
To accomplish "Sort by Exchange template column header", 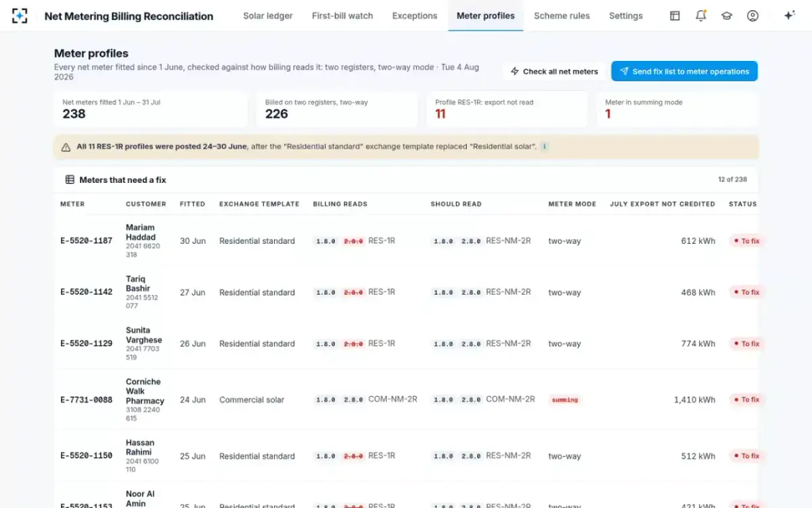I will [259, 204].
